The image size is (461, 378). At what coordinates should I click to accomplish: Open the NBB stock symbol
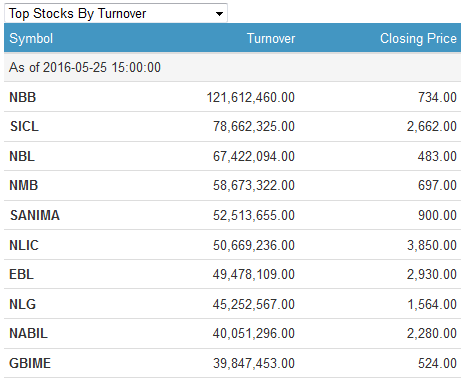23,97
